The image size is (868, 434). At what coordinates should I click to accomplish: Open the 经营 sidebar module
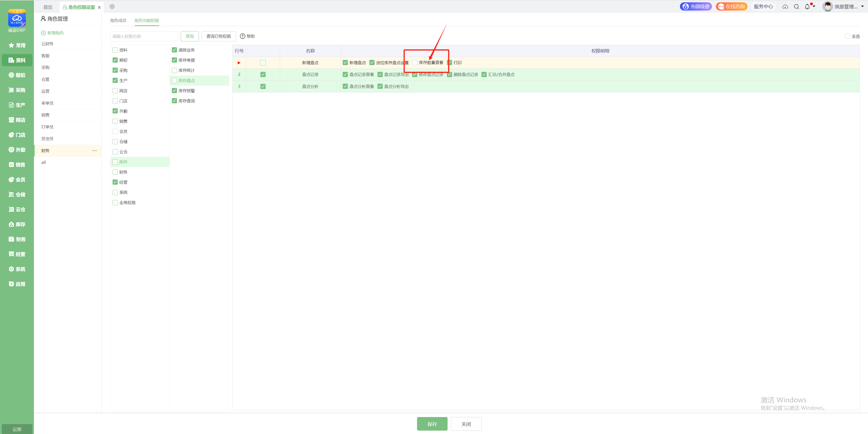[x=17, y=254]
